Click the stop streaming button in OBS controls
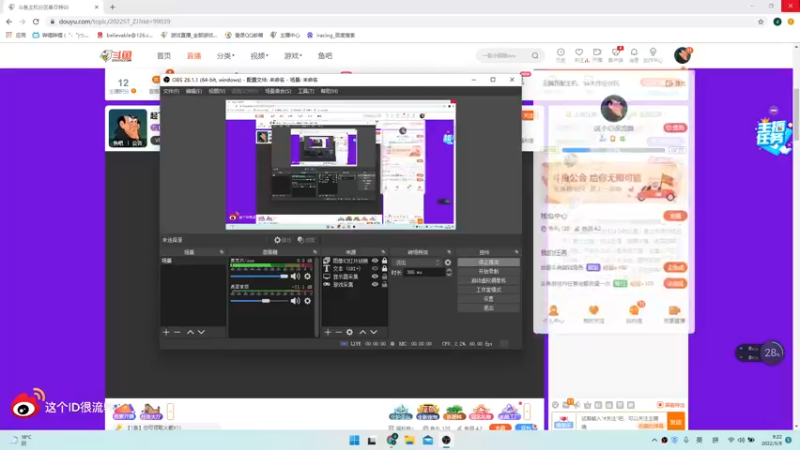Screen dimensions: 800x450 click(x=488, y=262)
